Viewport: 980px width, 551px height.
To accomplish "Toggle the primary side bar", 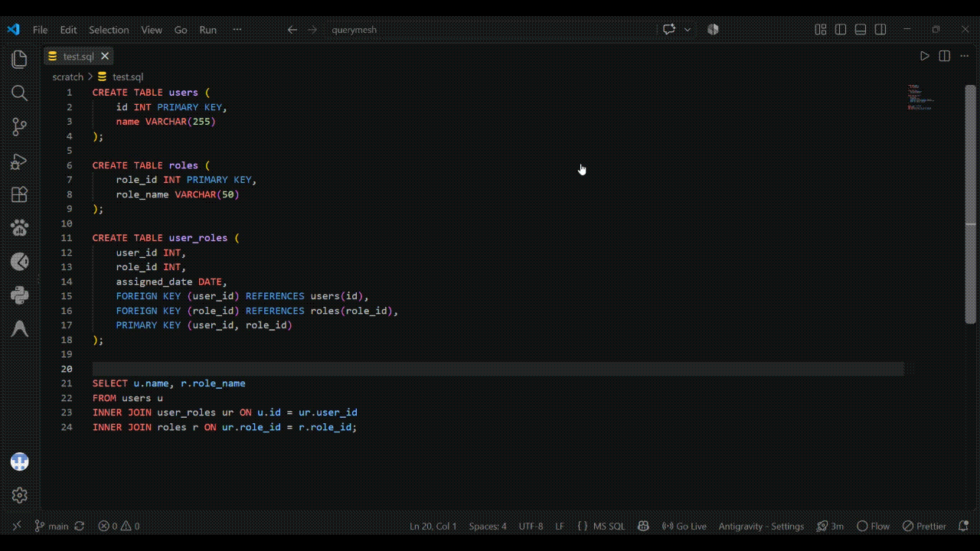I will (841, 30).
